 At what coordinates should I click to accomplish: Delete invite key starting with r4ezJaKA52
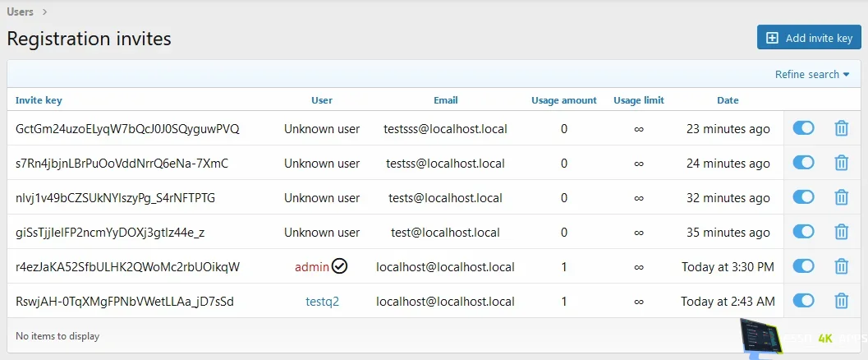point(841,267)
